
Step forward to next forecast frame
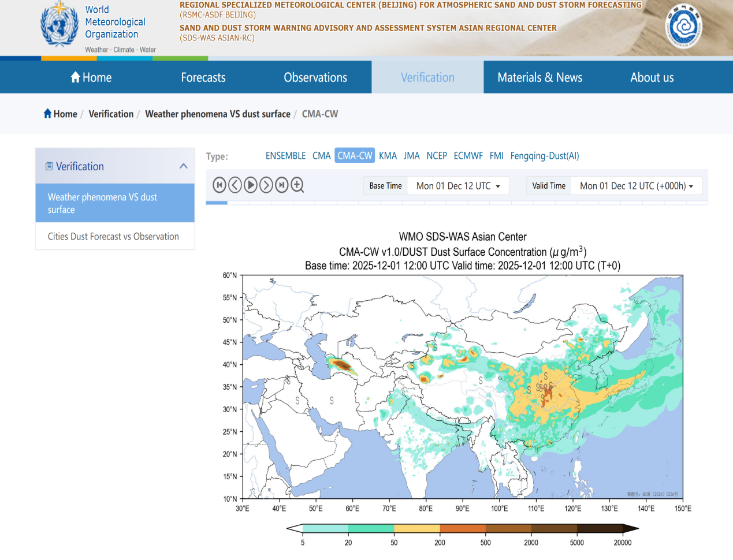coord(266,185)
